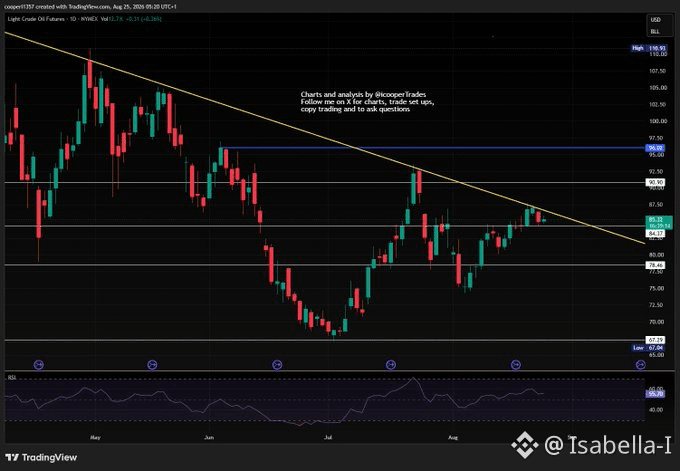680x471 pixels.
Task: Click the RSI indicator title
Action: pyautogui.click(x=12, y=378)
